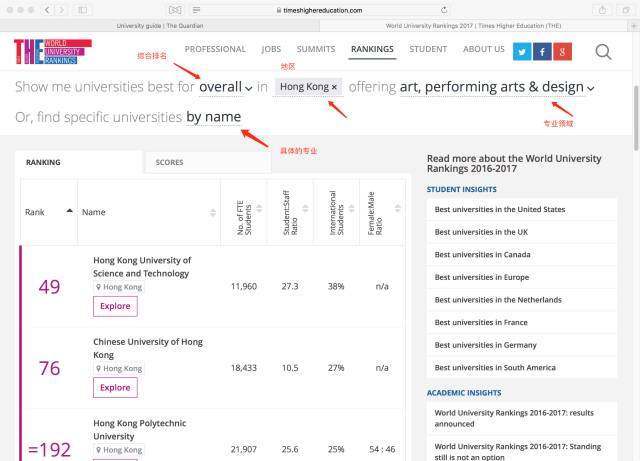Click the Safari back arrow button
The image size is (640, 461).
[x=47, y=9]
